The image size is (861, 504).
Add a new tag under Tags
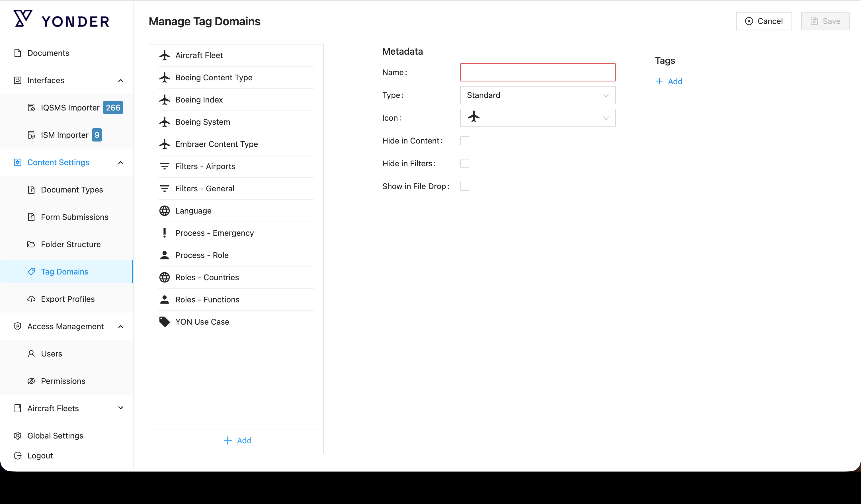pos(669,81)
